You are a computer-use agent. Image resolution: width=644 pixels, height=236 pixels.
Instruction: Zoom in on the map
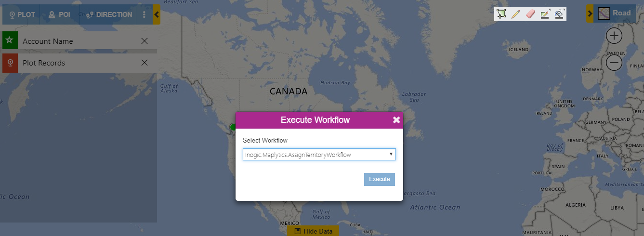[x=614, y=36]
